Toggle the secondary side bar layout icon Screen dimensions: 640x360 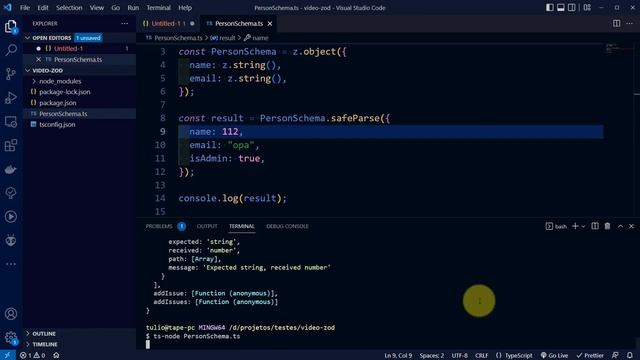click(572, 8)
